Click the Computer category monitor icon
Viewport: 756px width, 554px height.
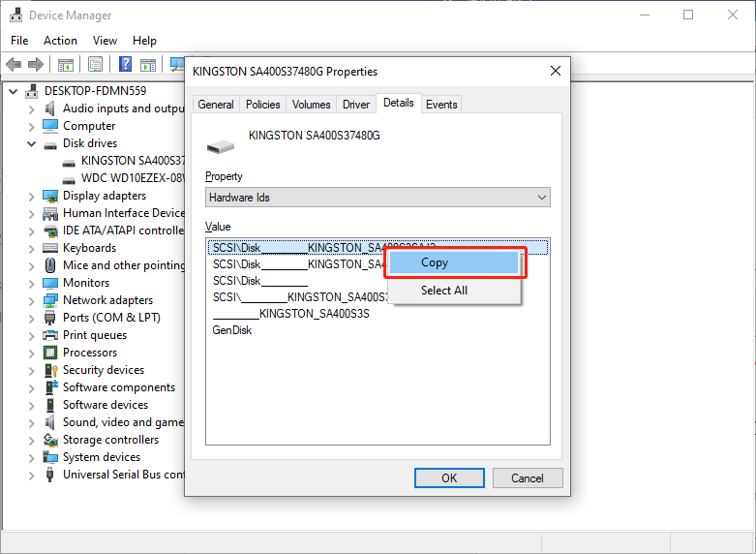[50, 126]
